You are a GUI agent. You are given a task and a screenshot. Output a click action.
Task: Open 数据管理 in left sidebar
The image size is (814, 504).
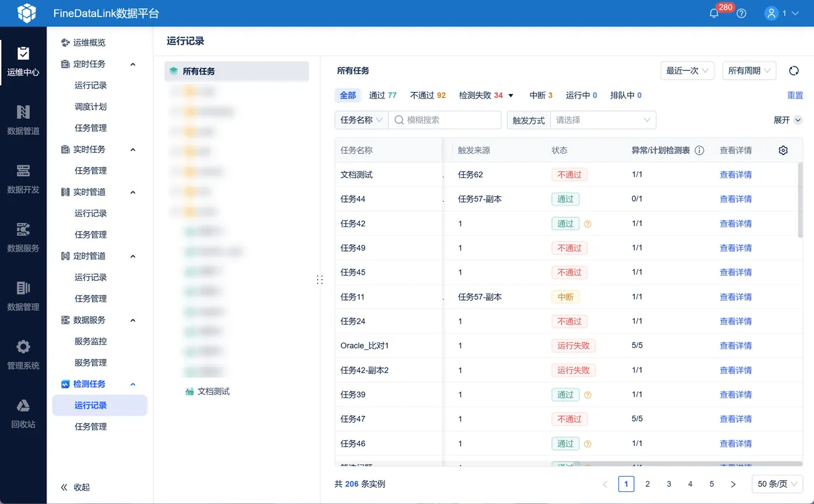[24, 296]
